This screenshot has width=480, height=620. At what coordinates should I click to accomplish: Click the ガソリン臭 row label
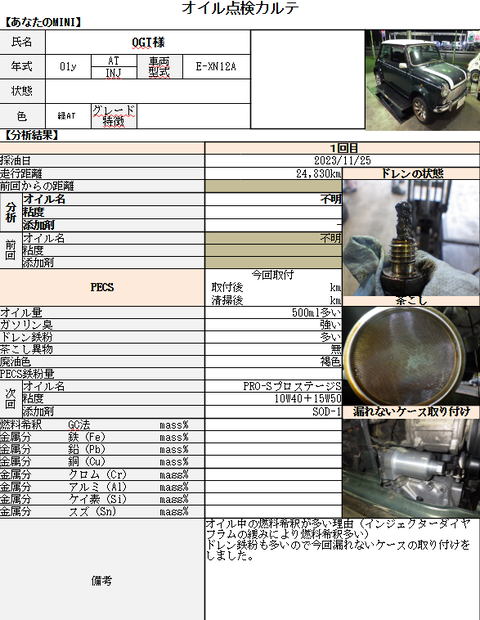[x=102, y=325]
